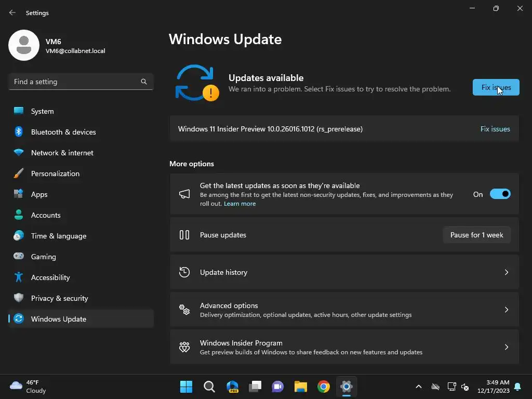Show hidden system tray icons

(419, 387)
